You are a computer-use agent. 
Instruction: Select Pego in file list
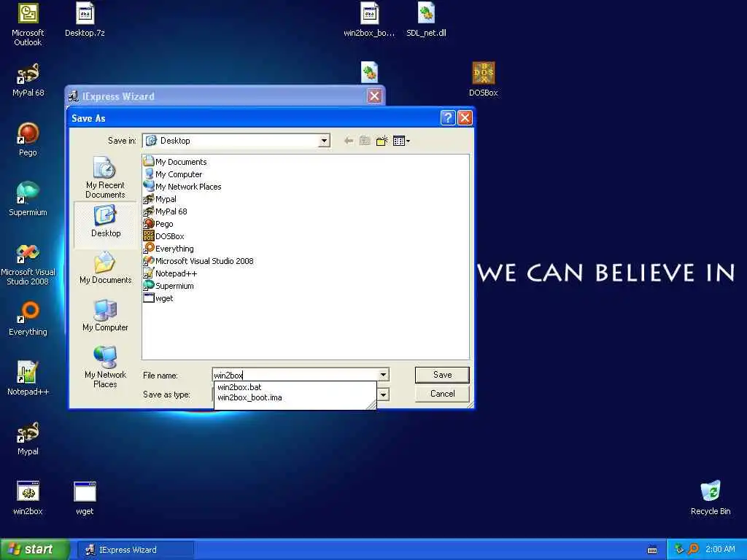(158, 224)
